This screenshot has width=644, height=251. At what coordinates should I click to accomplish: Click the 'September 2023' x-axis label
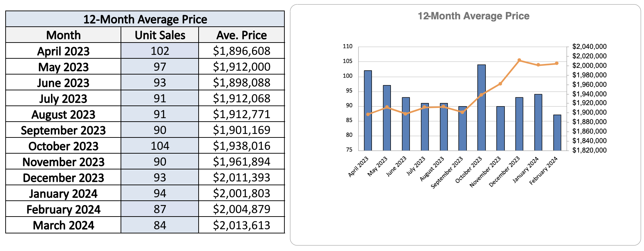pos(447,172)
